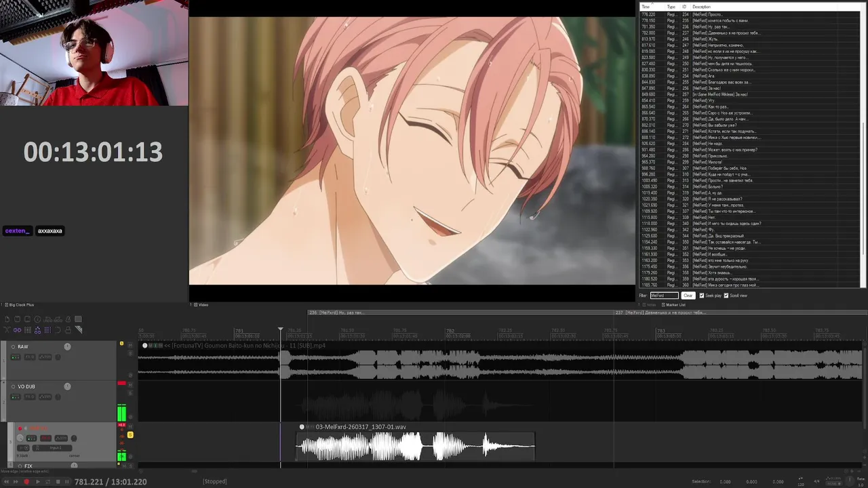Open FX chain on RAW track
This screenshot has height=488, width=868.
(x=29, y=357)
